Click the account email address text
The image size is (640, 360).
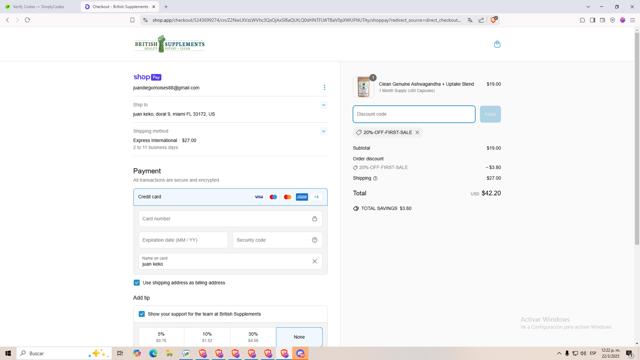click(166, 88)
